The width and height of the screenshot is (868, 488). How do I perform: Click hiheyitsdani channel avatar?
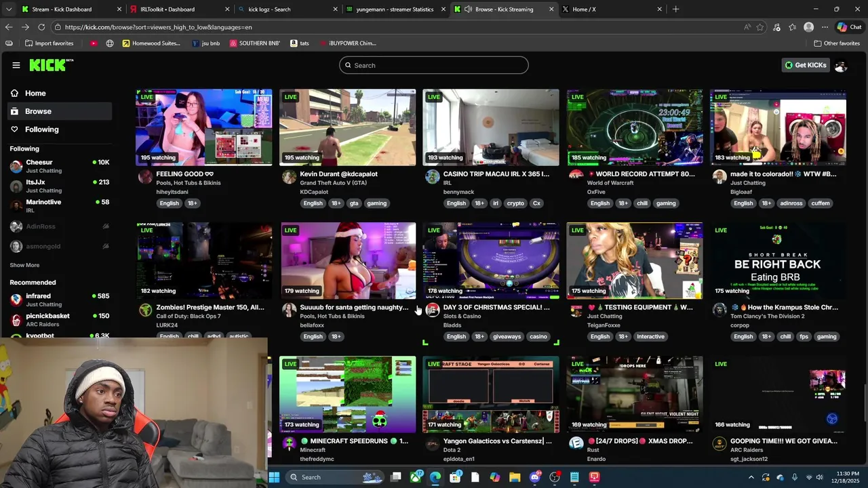point(145,177)
